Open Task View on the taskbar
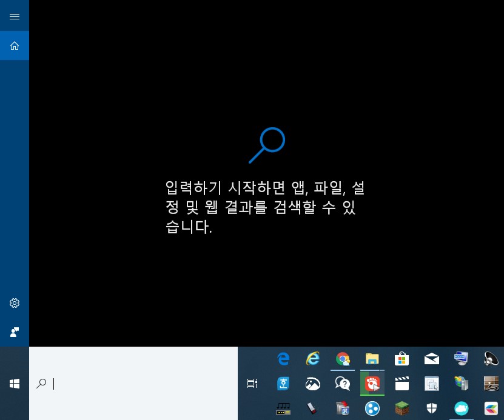 pyautogui.click(x=252, y=383)
